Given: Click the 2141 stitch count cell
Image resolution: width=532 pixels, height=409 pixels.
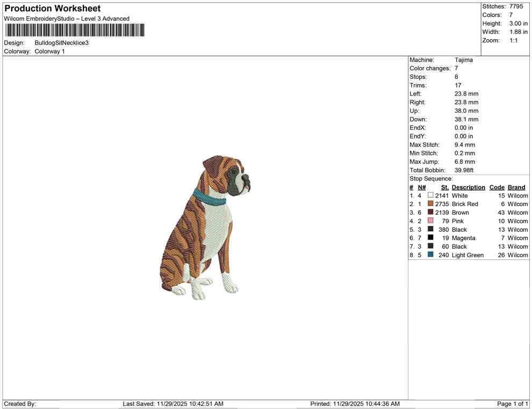Looking at the screenshot, I should point(442,195).
